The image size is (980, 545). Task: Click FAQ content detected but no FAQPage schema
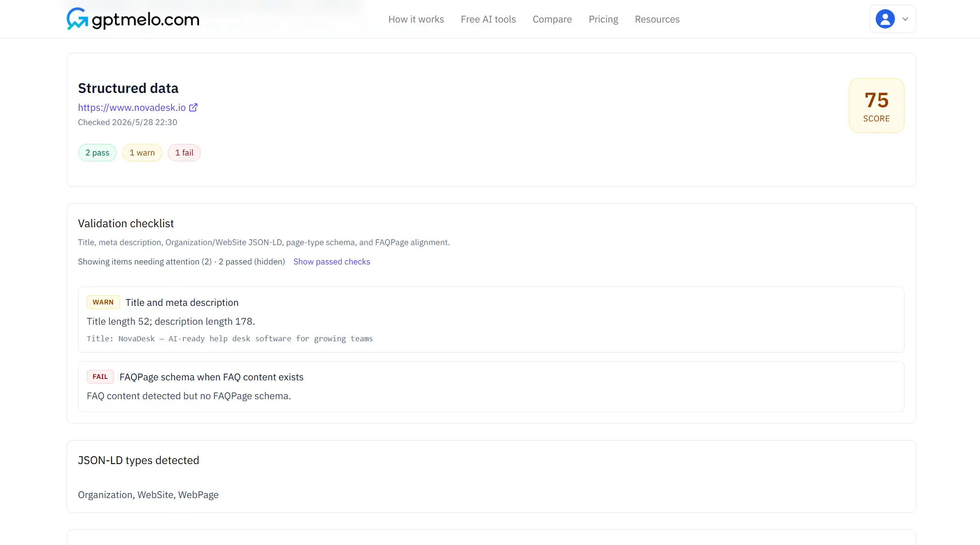[189, 396]
